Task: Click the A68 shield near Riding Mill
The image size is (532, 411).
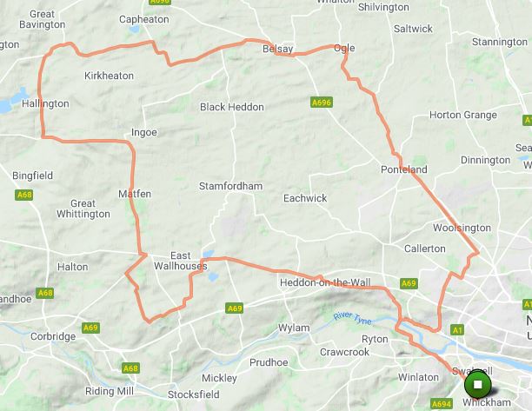Action: (130, 368)
